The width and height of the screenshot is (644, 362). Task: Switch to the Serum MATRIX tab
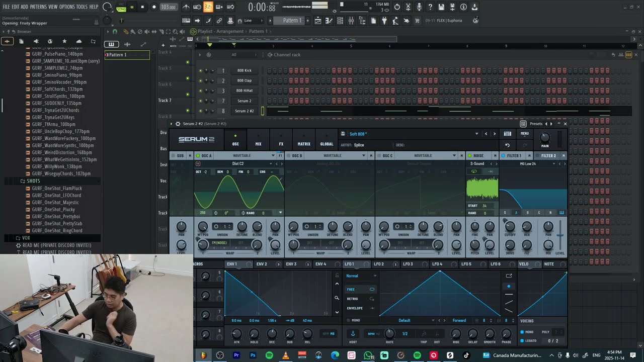point(304,140)
